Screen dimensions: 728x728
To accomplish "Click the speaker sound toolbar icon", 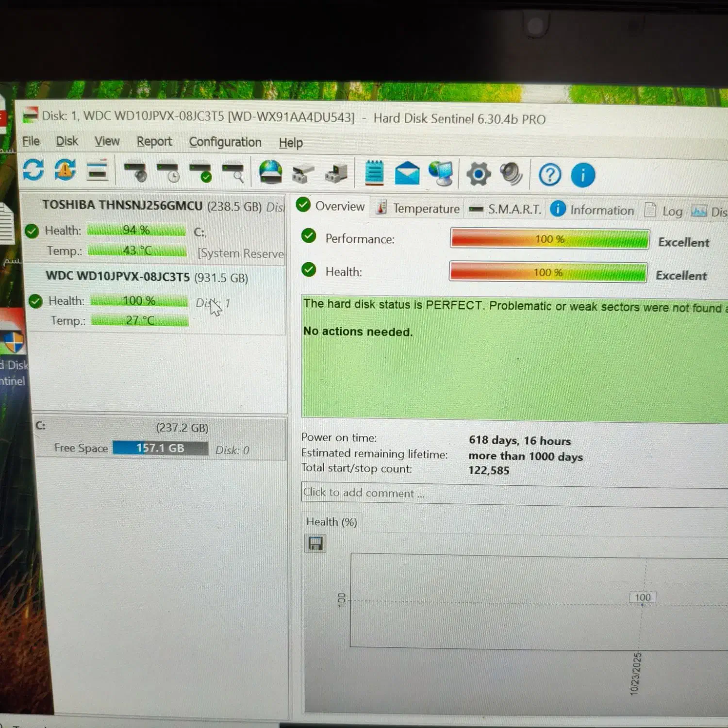I will pos(511,174).
